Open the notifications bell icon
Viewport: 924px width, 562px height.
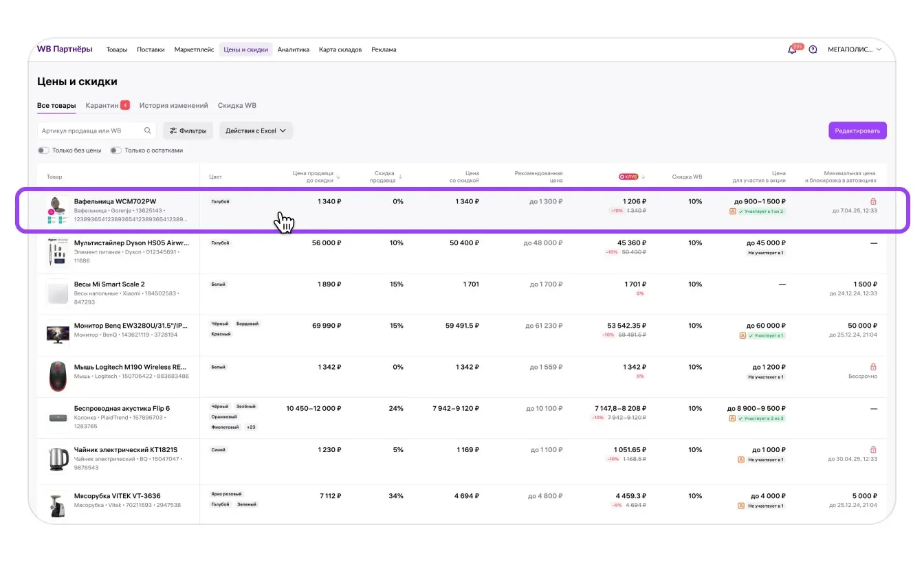792,49
